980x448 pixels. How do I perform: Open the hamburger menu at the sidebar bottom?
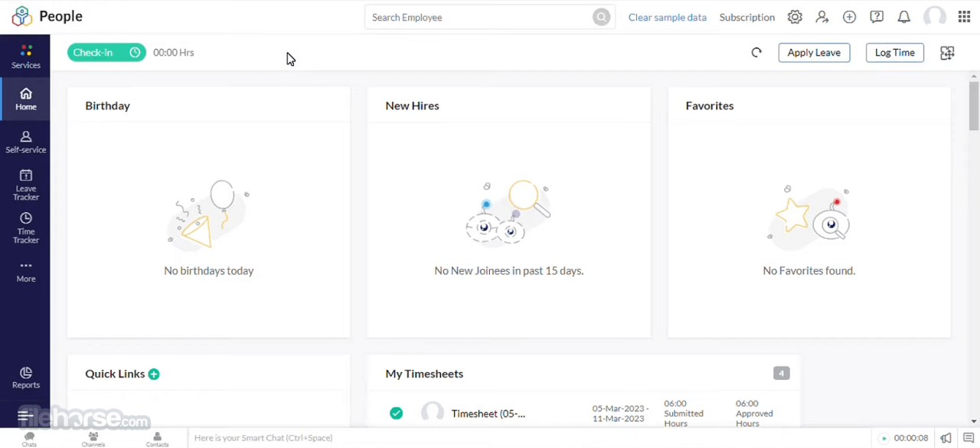click(x=24, y=415)
